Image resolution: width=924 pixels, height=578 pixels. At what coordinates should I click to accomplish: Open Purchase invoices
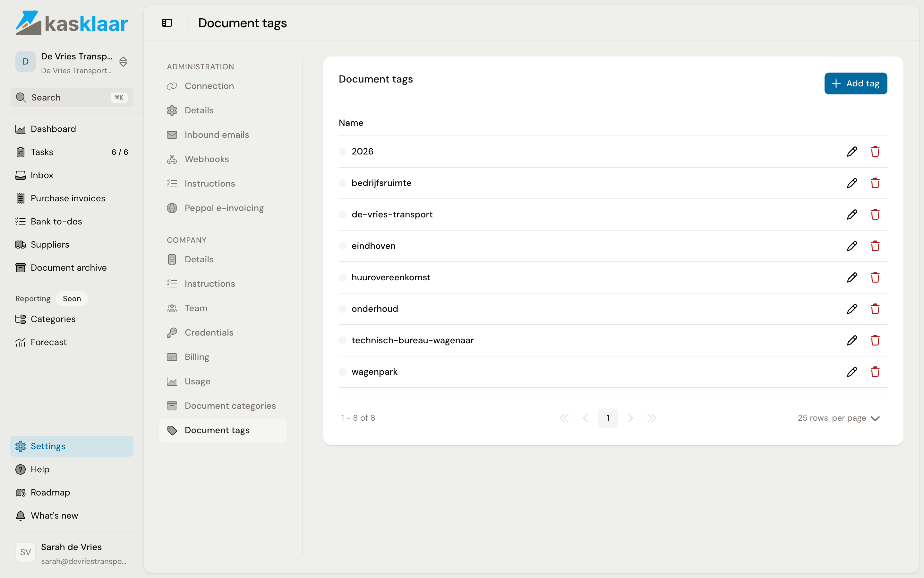72,198
